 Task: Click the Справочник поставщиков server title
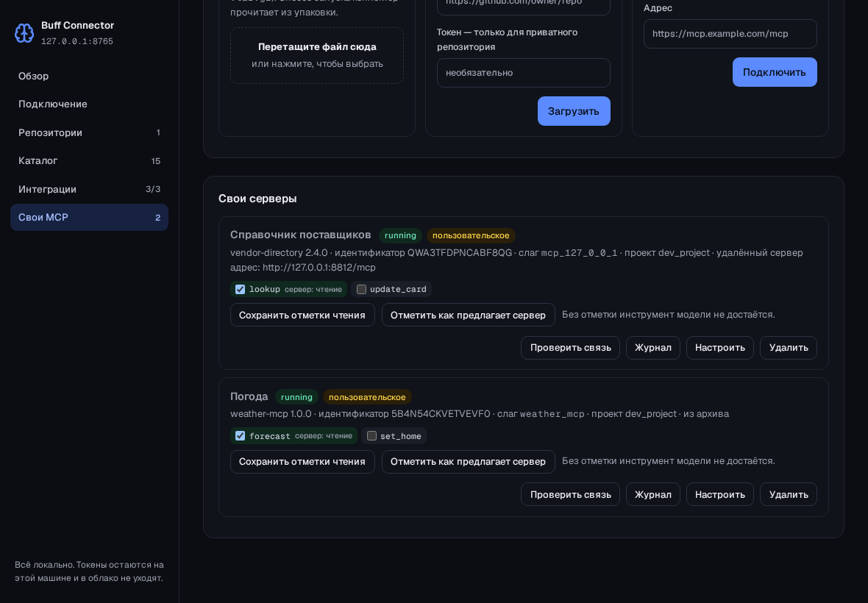coord(301,235)
